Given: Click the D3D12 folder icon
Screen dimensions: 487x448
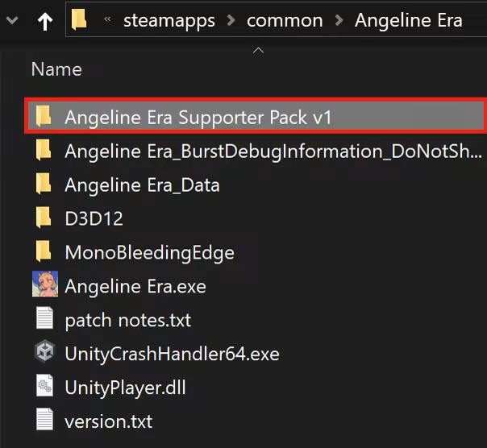Looking at the screenshot, I should pos(44,218).
